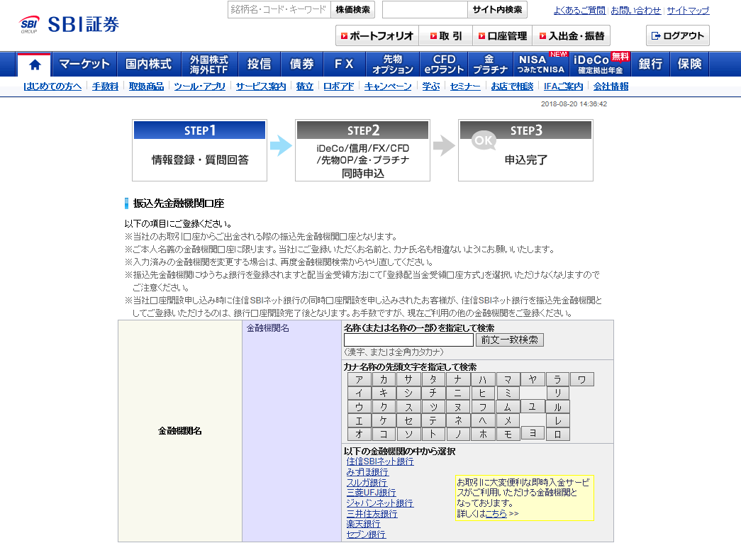Choose 三菱UFJ銀行 from the list
The width and height of the screenshot is (741, 560).
[371, 493]
